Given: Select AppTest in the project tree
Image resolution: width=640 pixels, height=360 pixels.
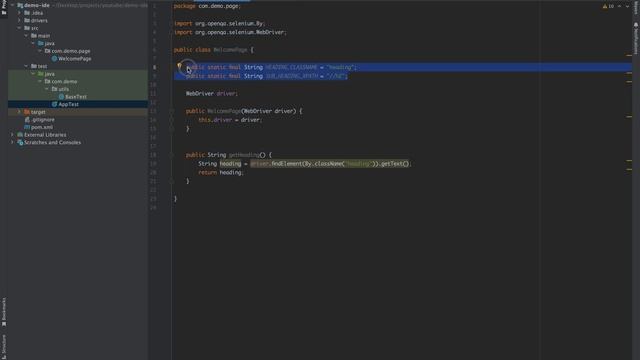Looking at the screenshot, I should coord(69,104).
